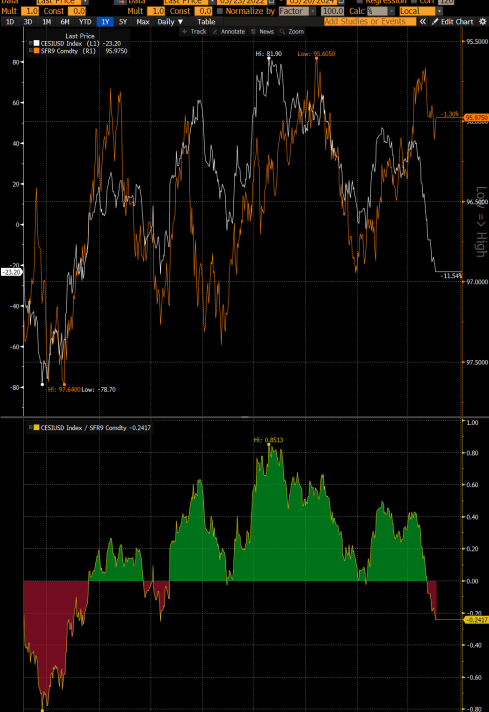The height and width of the screenshot is (712, 489).
Task: Select the 6M range tab
Action: pyautogui.click(x=65, y=21)
